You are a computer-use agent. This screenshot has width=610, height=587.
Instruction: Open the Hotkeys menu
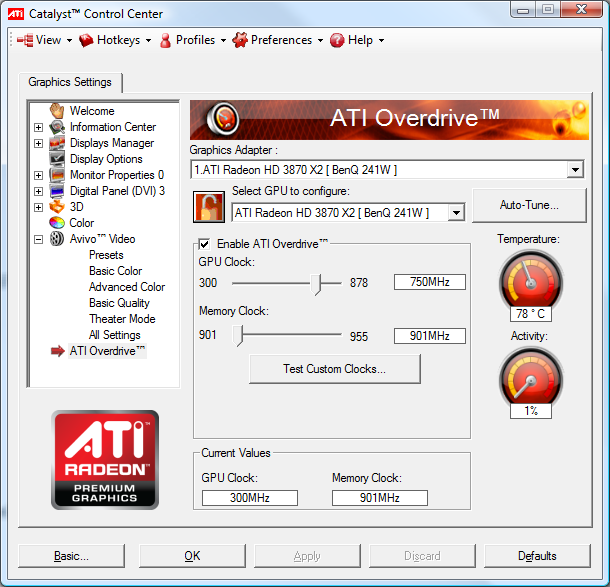click(118, 40)
